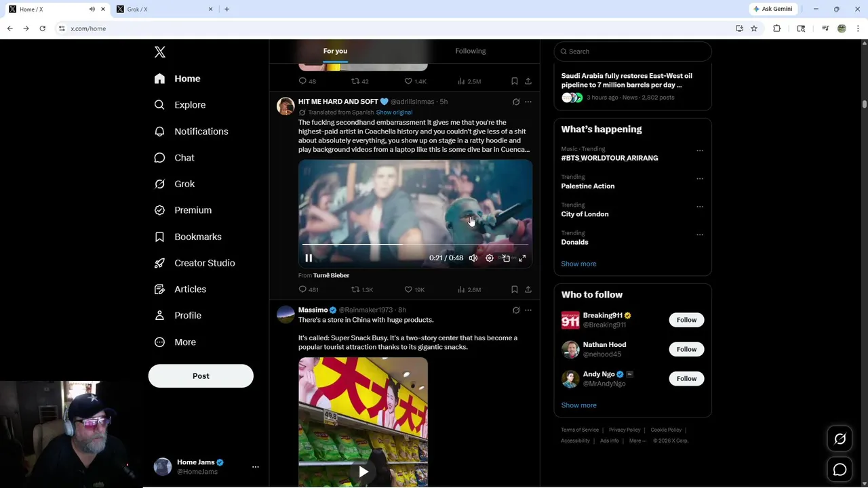Open options for Palestine Action trend
The image size is (868, 488).
700,179
